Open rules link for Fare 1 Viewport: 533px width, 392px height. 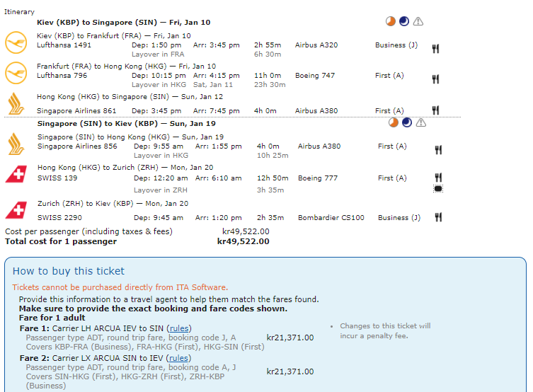(179, 328)
